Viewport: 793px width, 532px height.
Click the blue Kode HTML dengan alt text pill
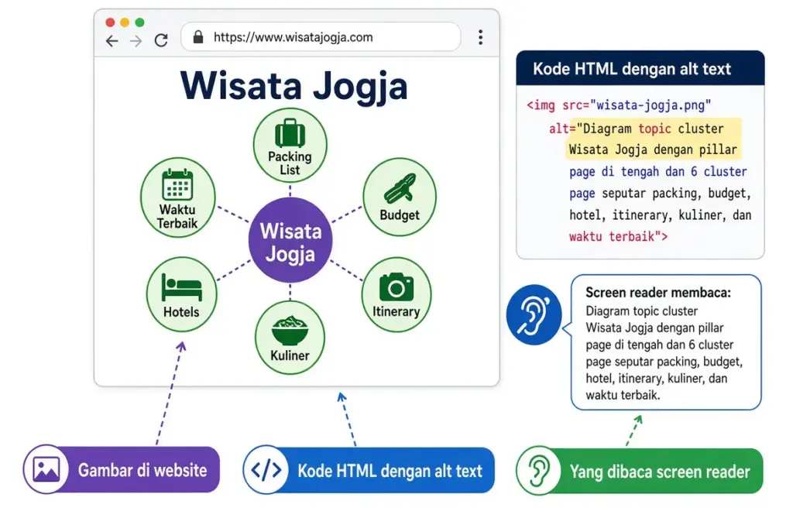pyautogui.click(x=369, y=470)
